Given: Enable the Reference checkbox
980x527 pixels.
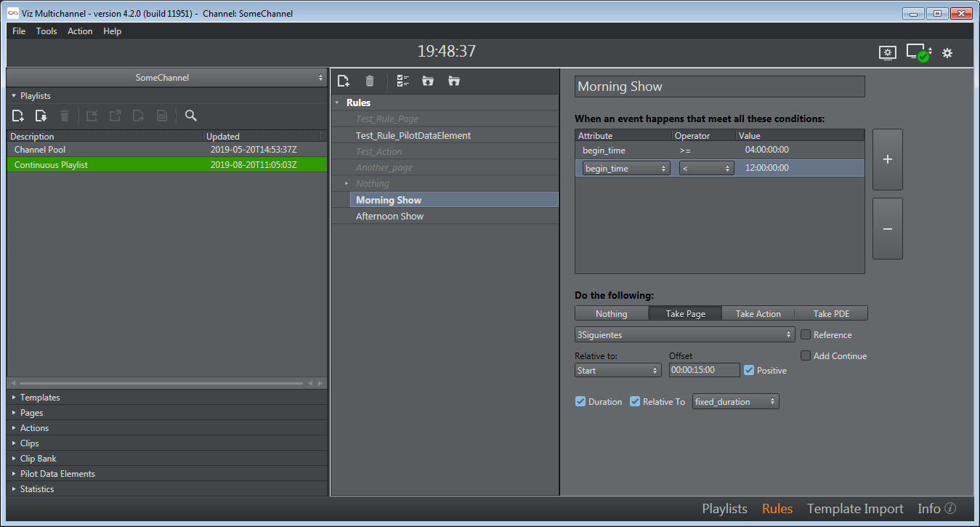Looking at the screenshot, I should [x=806, y=335].
